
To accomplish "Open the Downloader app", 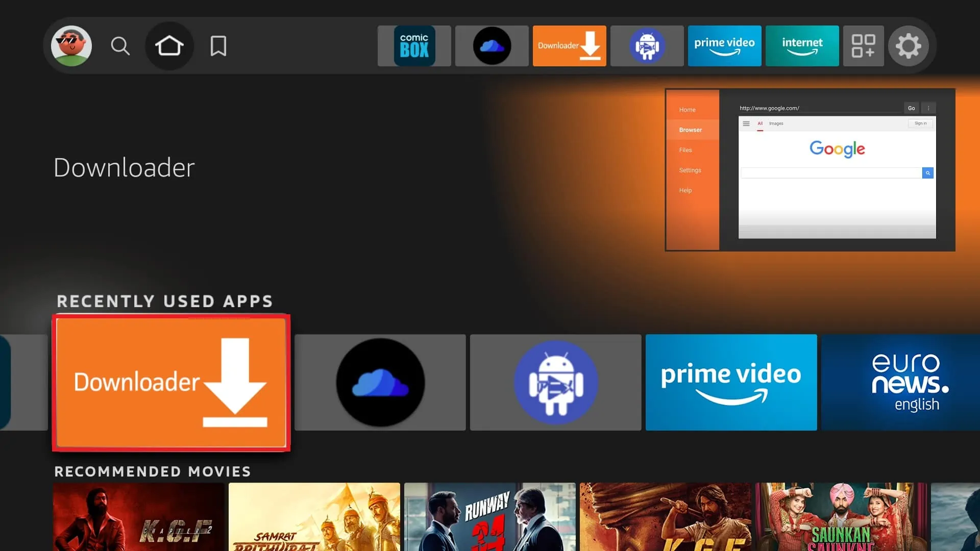I will click(171, 382).
